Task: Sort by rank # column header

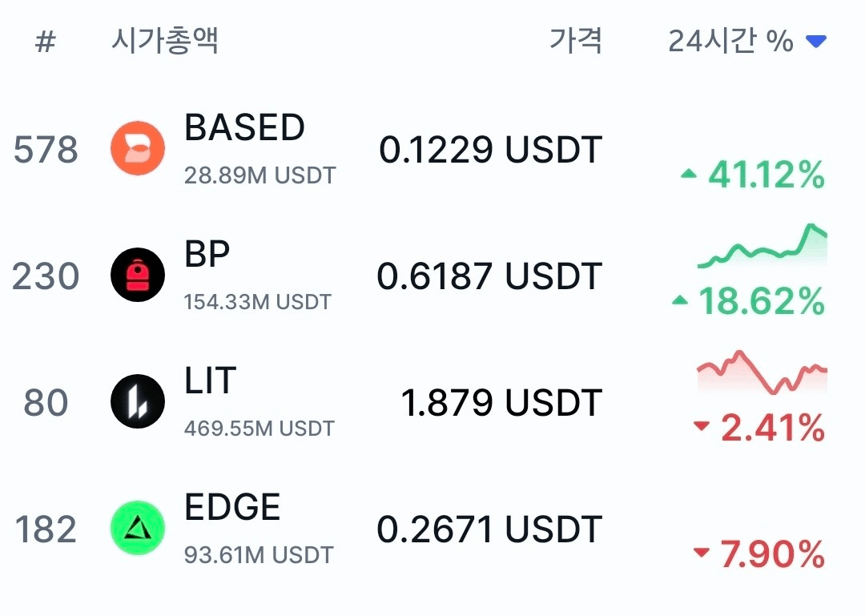Action: (x=45, y=42)
